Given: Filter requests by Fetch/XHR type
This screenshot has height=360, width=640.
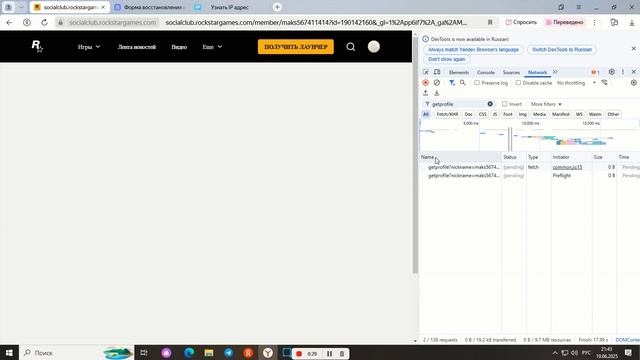Looking at the screenshot, I should 447,114.
